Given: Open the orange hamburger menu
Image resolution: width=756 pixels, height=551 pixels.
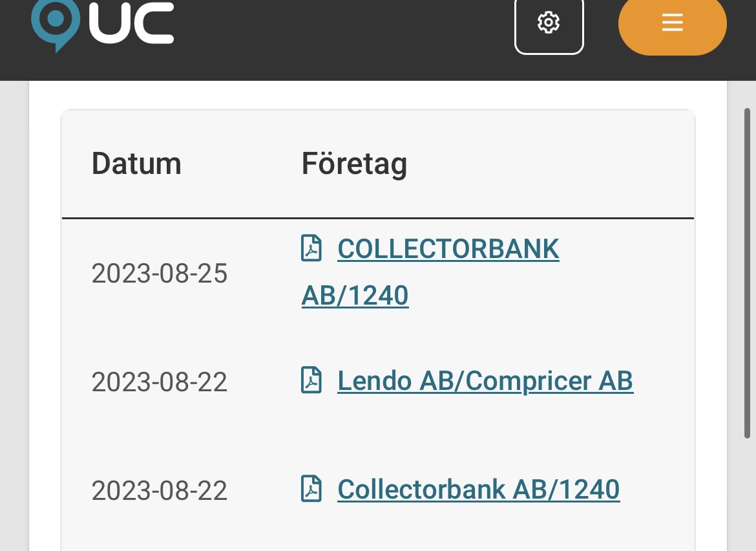Looking at the screenshot, I should pyautogui.click(x=672, y=23).
